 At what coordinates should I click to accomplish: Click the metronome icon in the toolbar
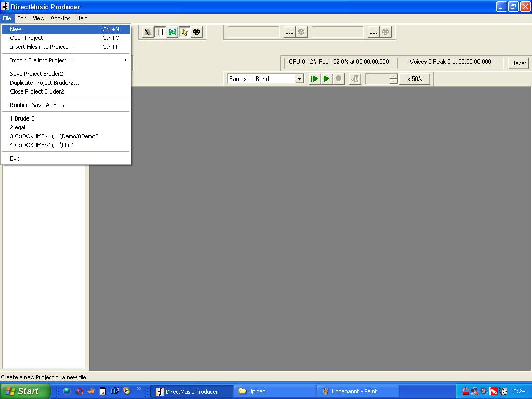[149, 32]
